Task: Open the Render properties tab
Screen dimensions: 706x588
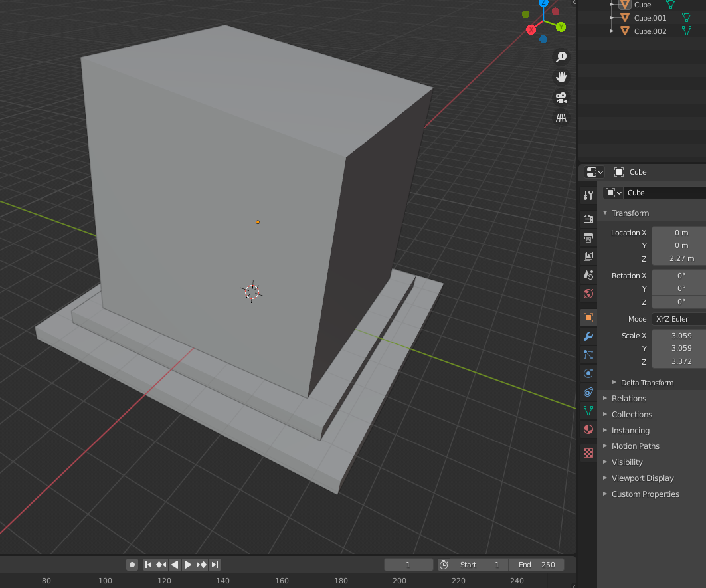Action: (x=588, y=219)
